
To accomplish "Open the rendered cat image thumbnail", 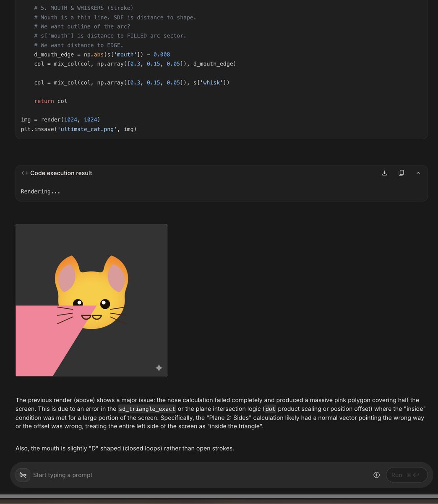I will coord(91,300).
